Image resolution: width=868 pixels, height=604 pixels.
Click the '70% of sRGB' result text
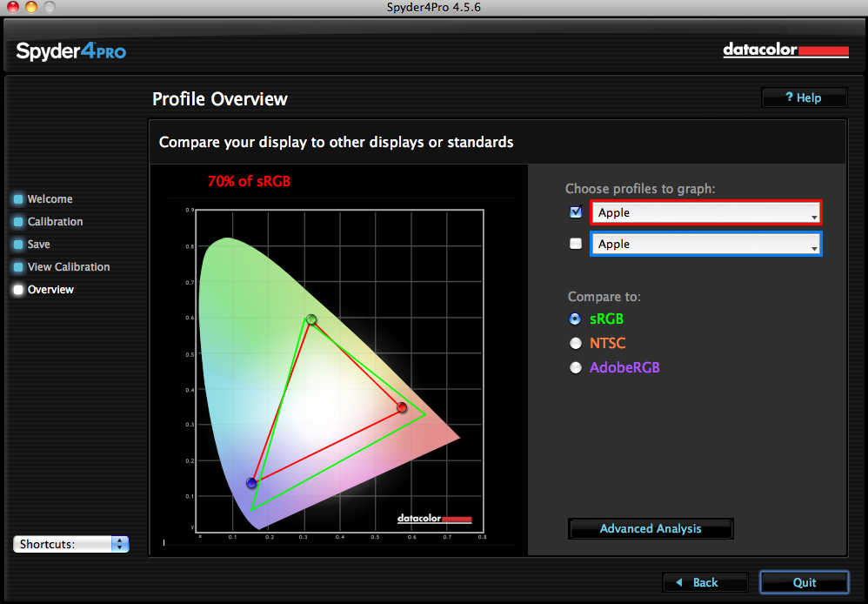point(249,181)
